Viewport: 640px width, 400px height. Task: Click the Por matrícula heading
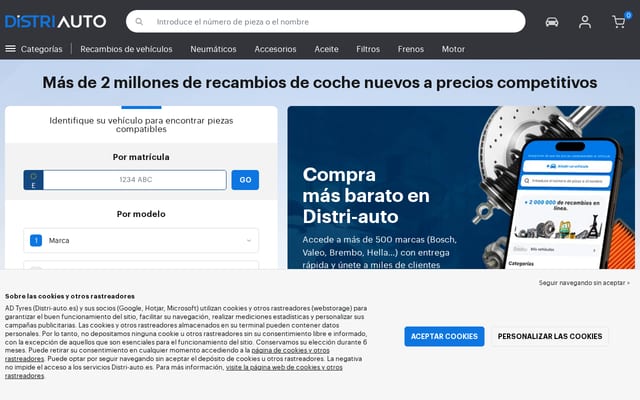(141, 157)
